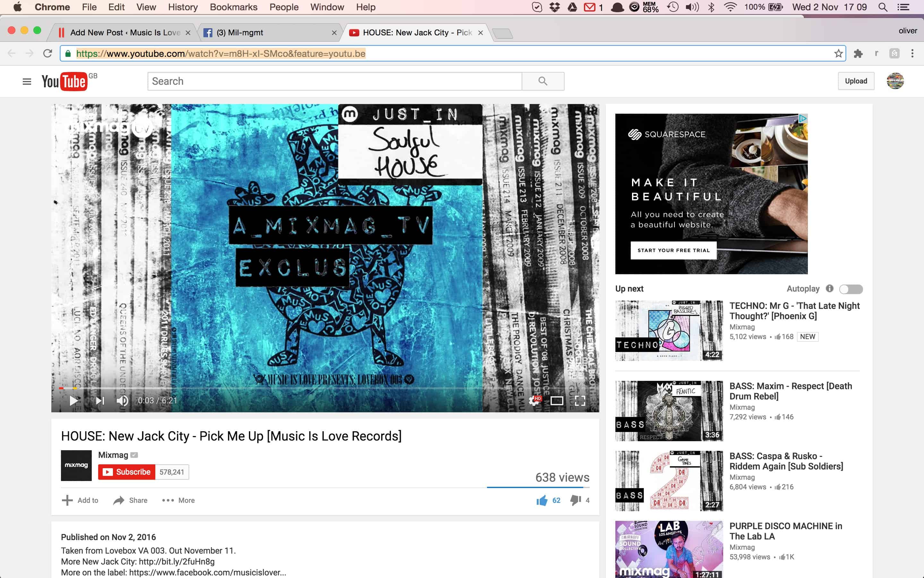Enter full screen mode icon
This screenshot has height=578, width=924.
tap(580, 401)
